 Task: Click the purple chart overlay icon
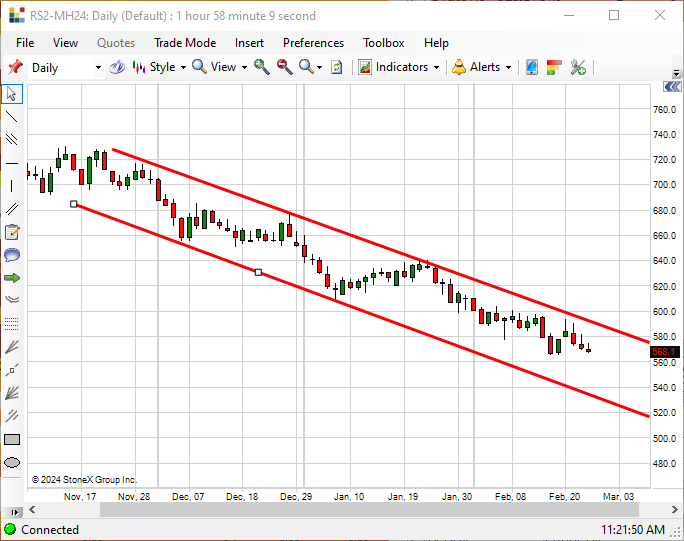117,67
